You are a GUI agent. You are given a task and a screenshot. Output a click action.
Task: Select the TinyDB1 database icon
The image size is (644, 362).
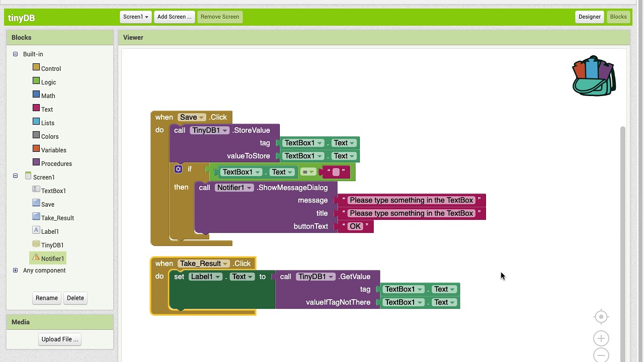point(36,243)
